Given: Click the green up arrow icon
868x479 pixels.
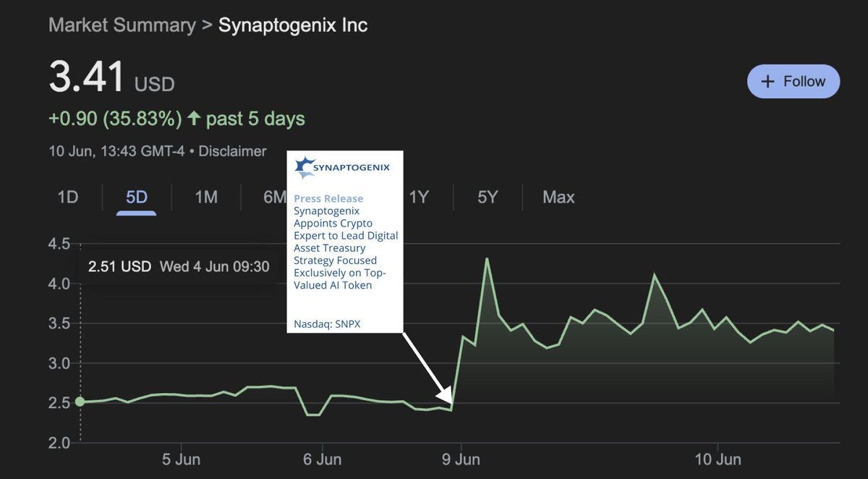Looking at the screenshot, I should point(193,119).
